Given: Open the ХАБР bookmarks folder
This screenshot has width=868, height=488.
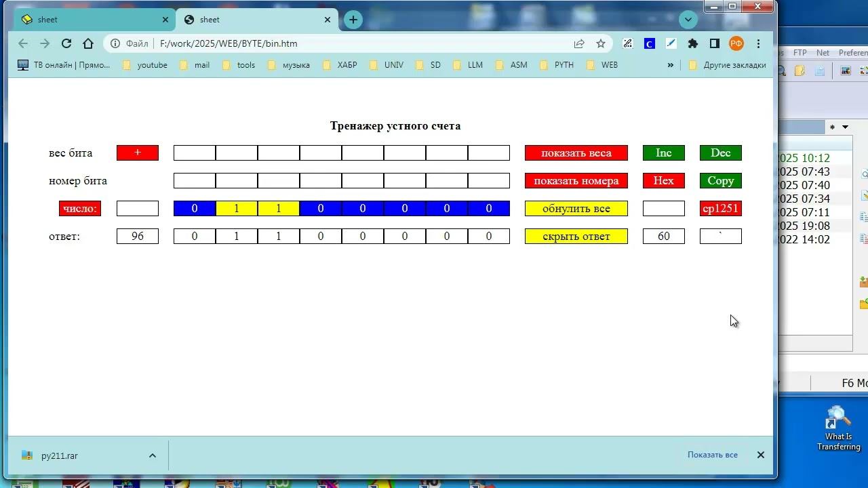Looking at the screenshot, I should 339,65.
